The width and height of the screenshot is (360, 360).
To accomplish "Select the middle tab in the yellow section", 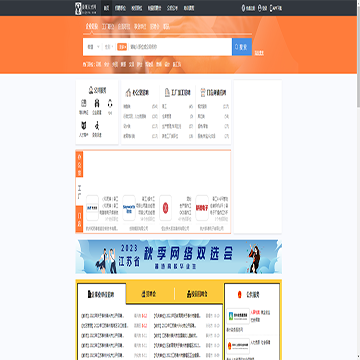I will [x=149, y=294].
